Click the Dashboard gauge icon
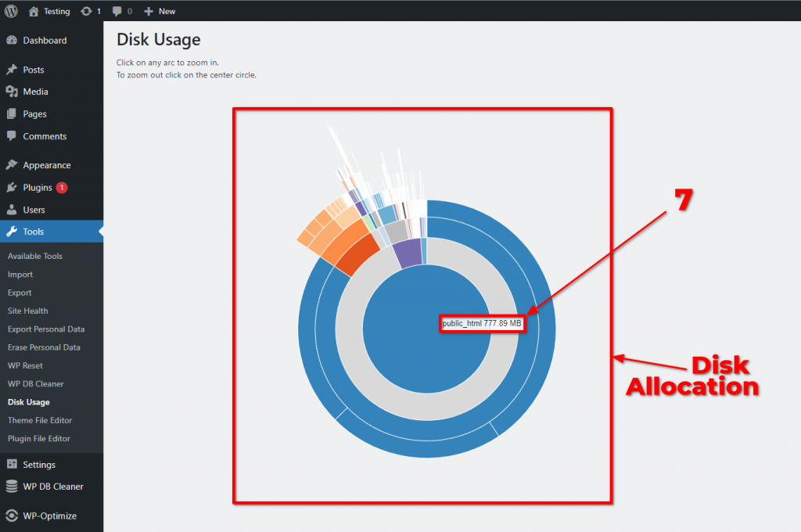This screenshot has width=801, height=532. pos(12,41)
